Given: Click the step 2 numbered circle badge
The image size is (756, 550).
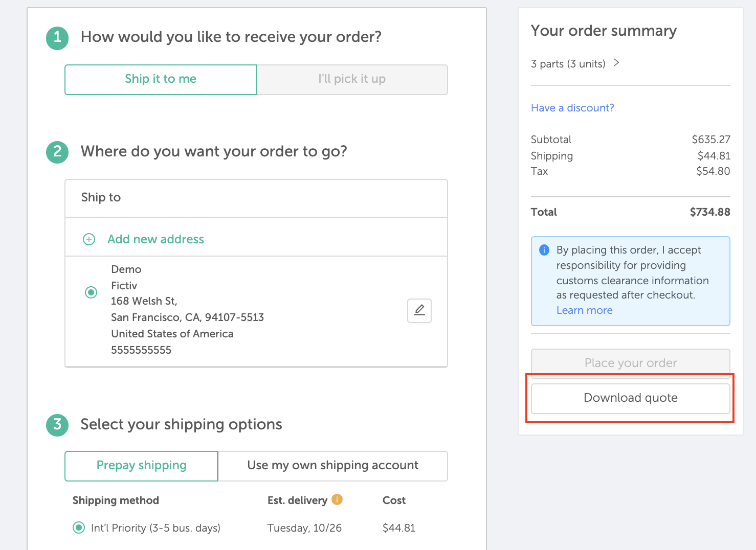Looking at the screenshot, I should [57, 152].
